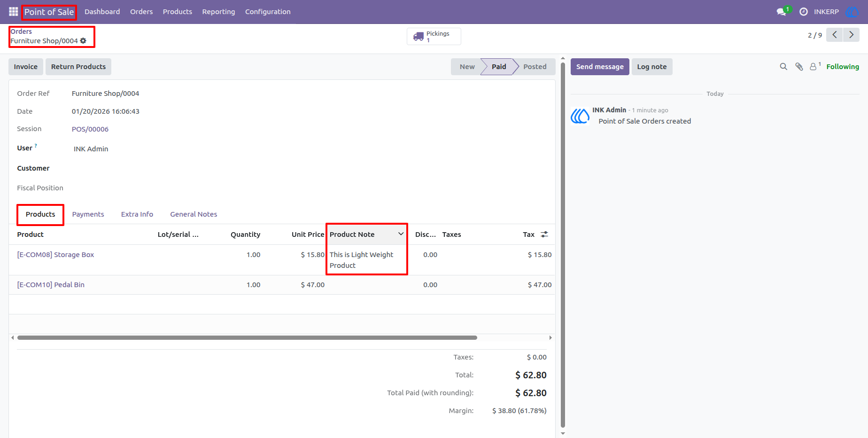
Task: Open the apps grid menu icon
Action: pos(13,12)
